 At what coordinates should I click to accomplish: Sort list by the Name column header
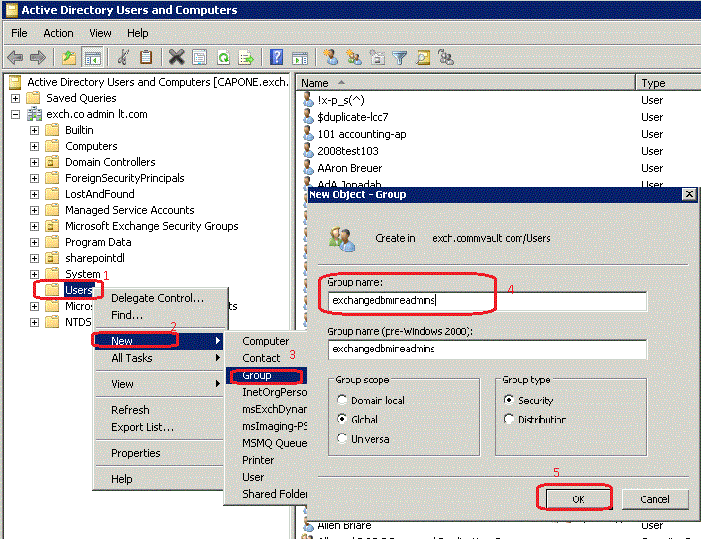point(465,83)
